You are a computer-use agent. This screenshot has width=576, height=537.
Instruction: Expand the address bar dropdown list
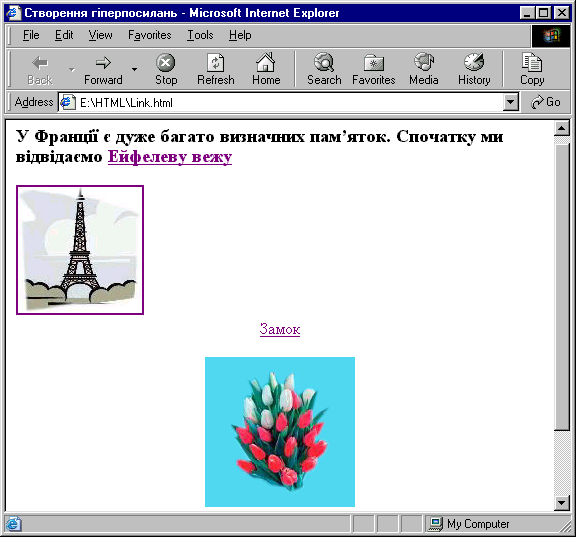tap(510, 102)
